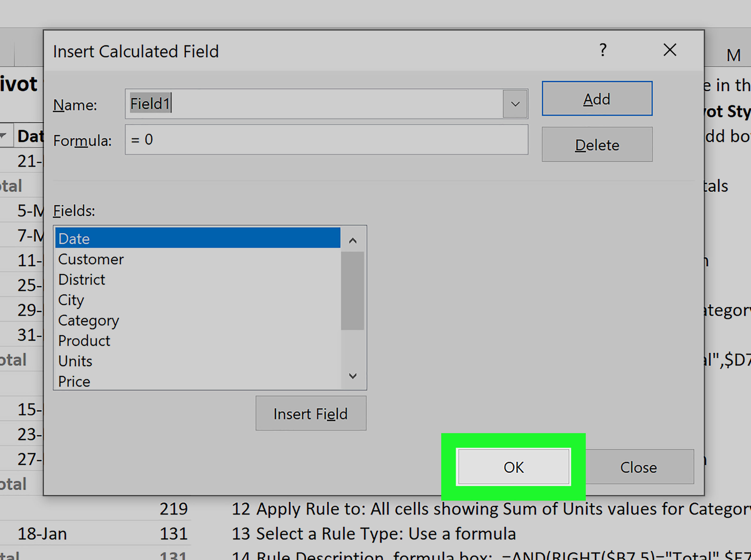Image resolution: width=751 pixels, height=560 pixels.
Task: Click the Name field dropdown arrow
Action: (x=515, y=104)
